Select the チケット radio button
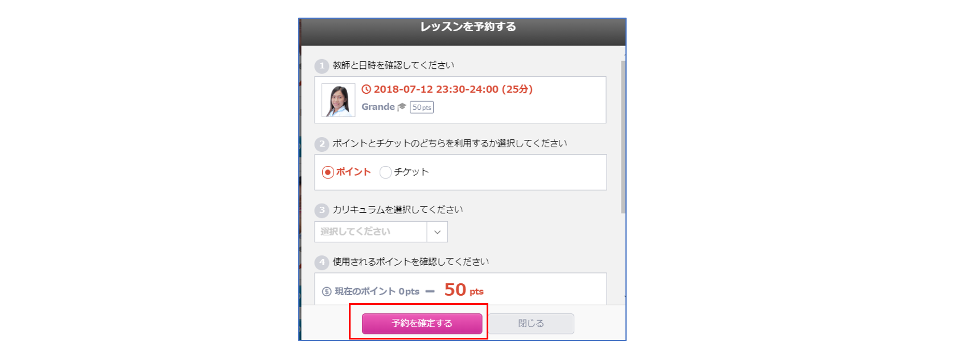 (385, 172)
